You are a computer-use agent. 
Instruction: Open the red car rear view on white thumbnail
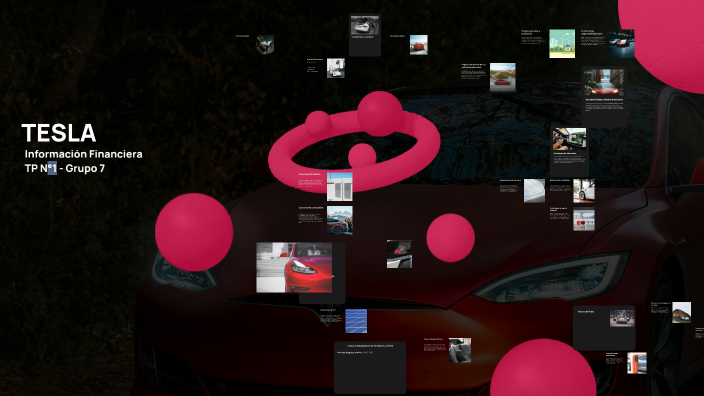[x=418, y=45]
